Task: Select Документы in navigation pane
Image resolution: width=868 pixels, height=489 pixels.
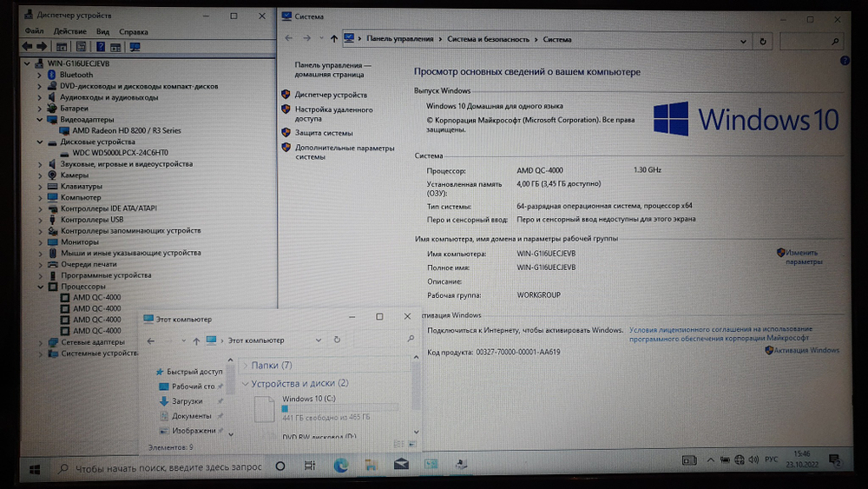Action: coord(191,416)
